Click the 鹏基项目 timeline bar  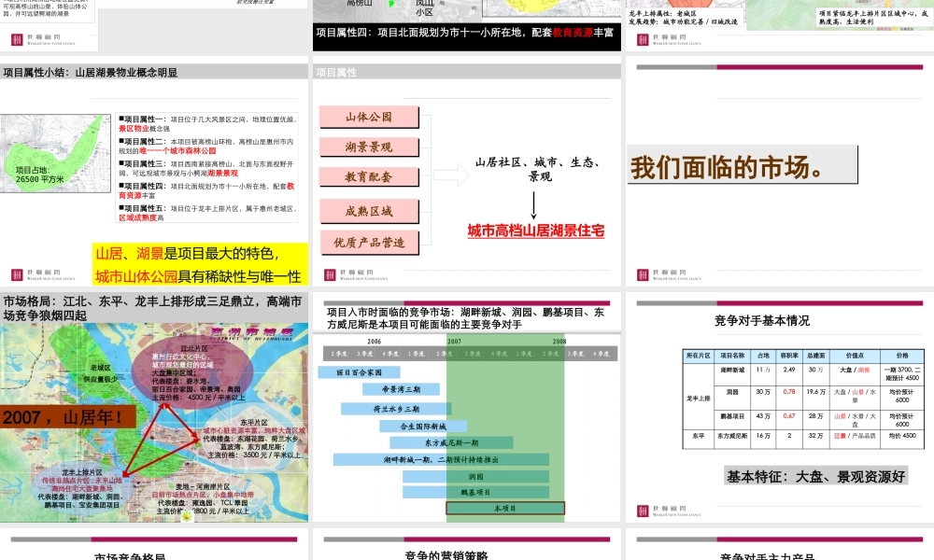pos(475,492)
